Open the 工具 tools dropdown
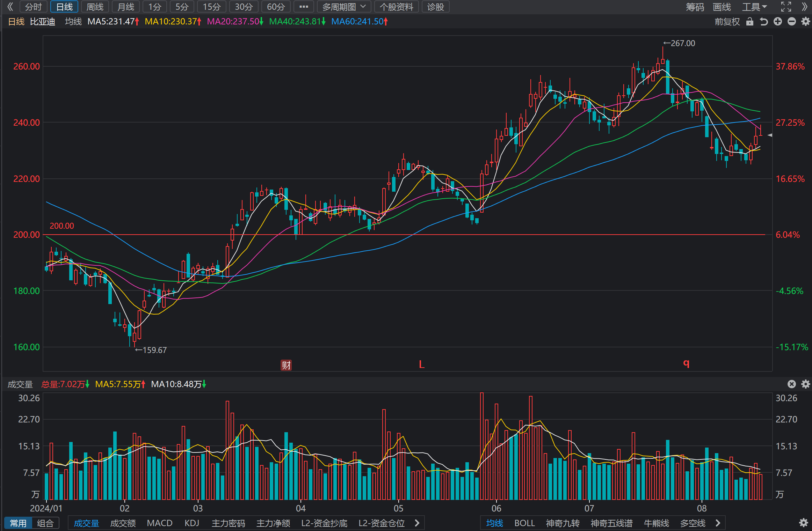This screenshot has width=812, height=531. [x=754, y=7]
